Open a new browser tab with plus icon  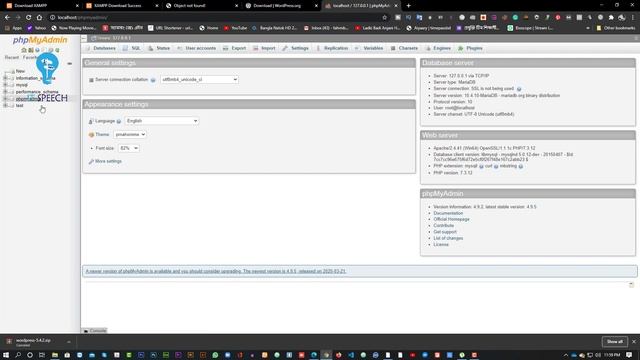point(409,6)
